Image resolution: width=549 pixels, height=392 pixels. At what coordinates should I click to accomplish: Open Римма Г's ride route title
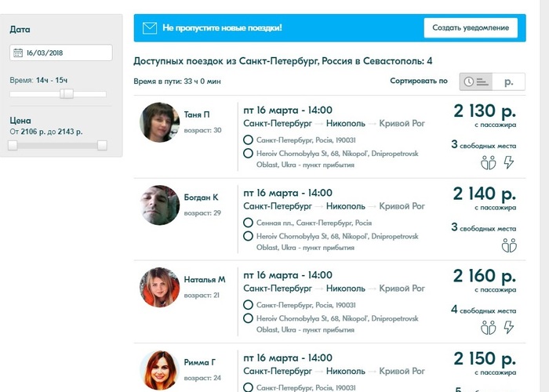pos(334,370)
